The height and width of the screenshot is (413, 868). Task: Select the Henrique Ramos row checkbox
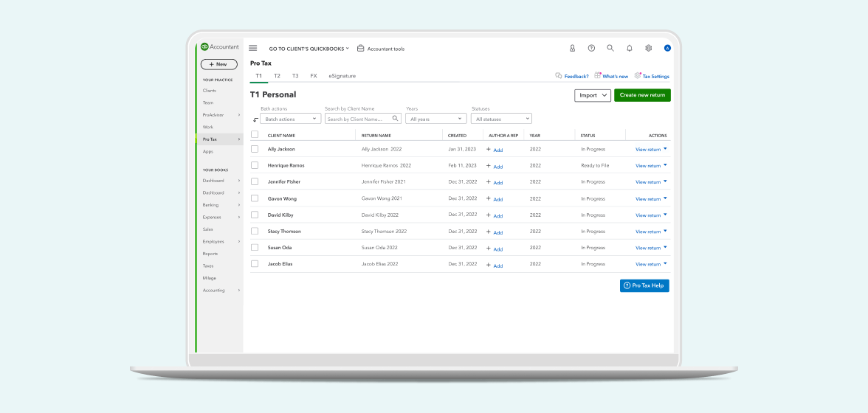point(255,165)
